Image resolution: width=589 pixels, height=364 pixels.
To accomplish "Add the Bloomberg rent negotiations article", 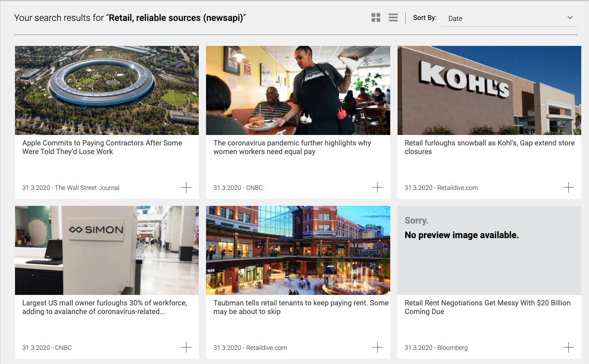I will 569,347.
